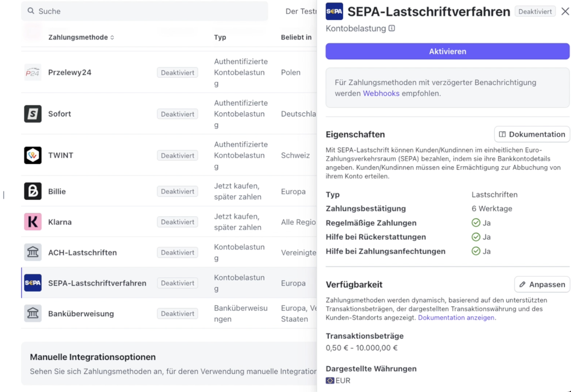Screen dimensions: 571x392
Task: Follow the Webhooks link
Action: pos(381,94)
